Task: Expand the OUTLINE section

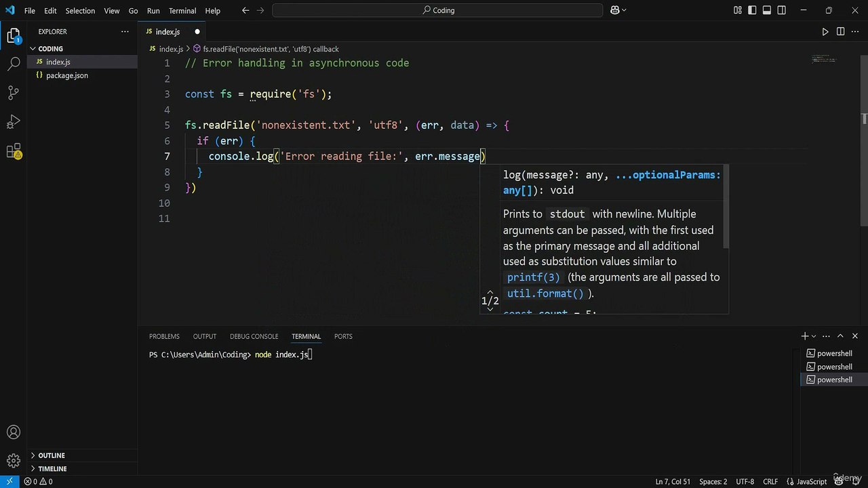Action: [x=82, y=455]
